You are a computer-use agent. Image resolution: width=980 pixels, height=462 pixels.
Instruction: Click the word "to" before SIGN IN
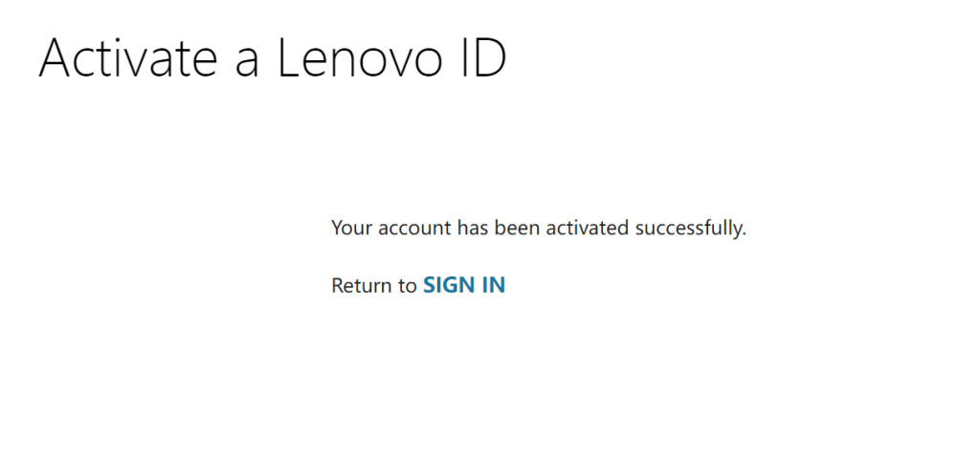[x=407, y=285]
